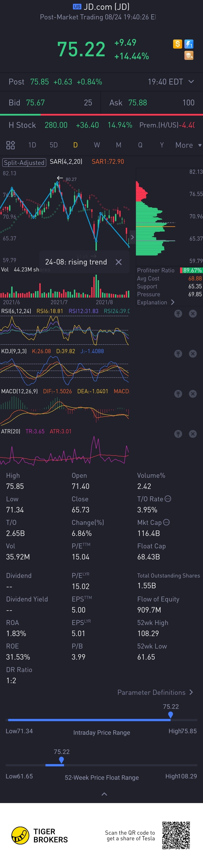The image size is (203, 868).
Task: Pin the KDJ indicator to top
Action: [x=178, y=354]
